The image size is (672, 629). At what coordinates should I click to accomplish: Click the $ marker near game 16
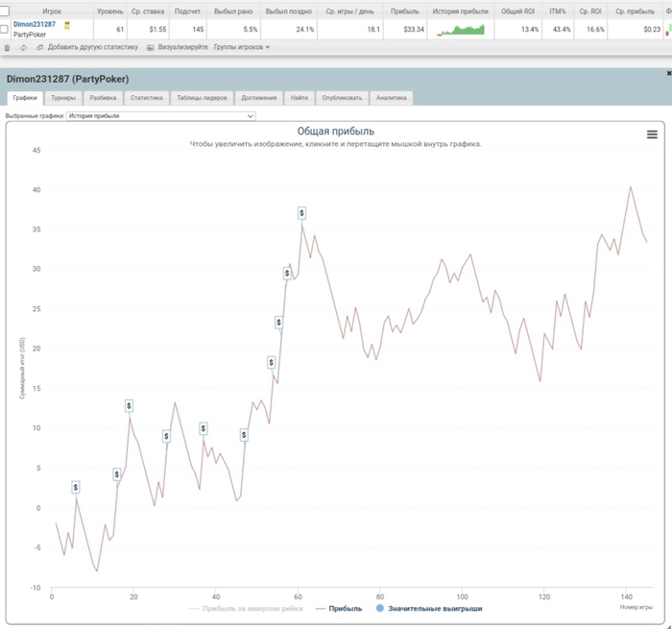coord(116,474)
